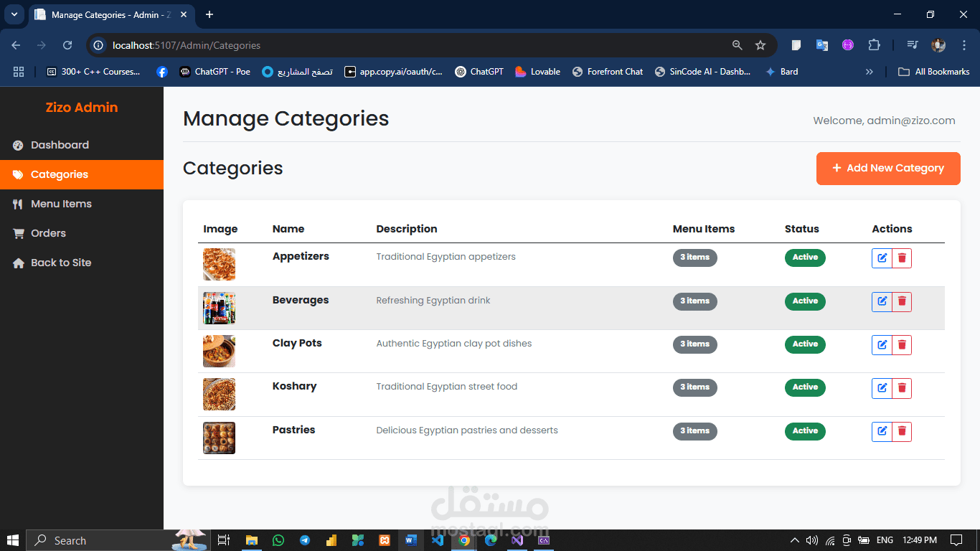Screen dimensions: 980x551
Task: Show more bookmarks with the chevron
Action: point(870,72)
